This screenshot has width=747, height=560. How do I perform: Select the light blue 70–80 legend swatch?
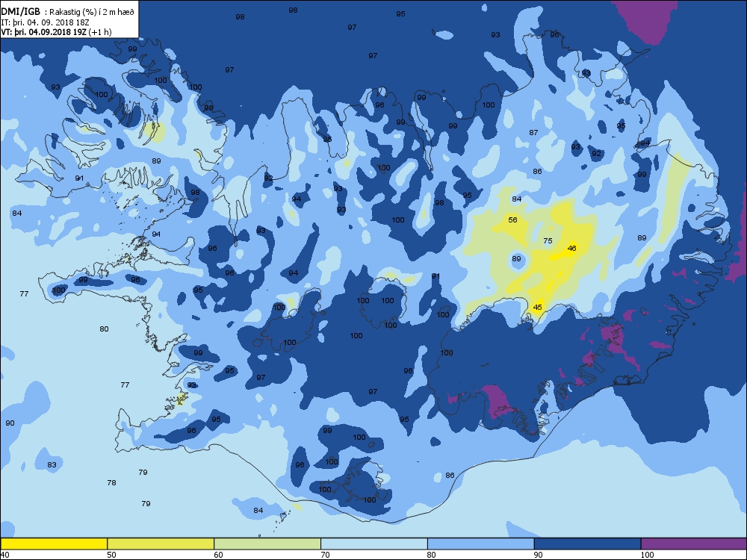374,544
